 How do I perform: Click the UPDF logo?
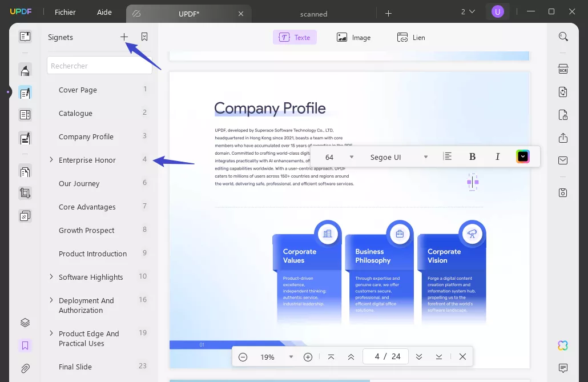tap(21, 11)
